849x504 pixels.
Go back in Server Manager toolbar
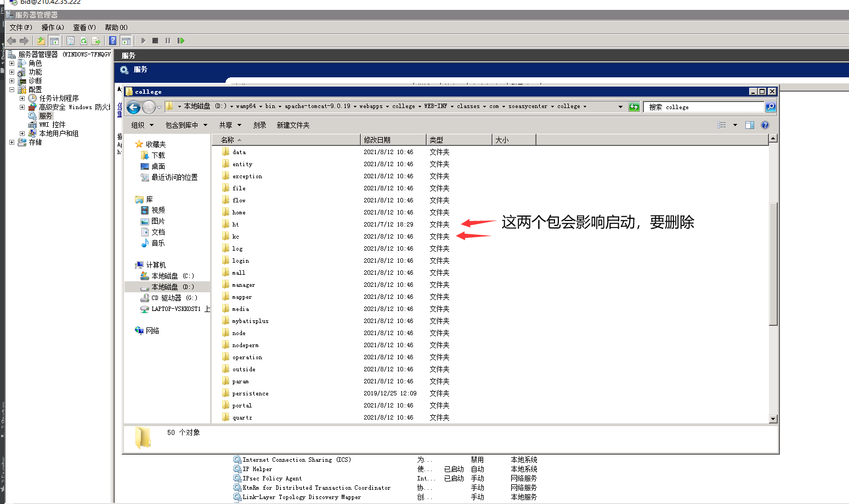pyautogui.click(x=12, y=41)
